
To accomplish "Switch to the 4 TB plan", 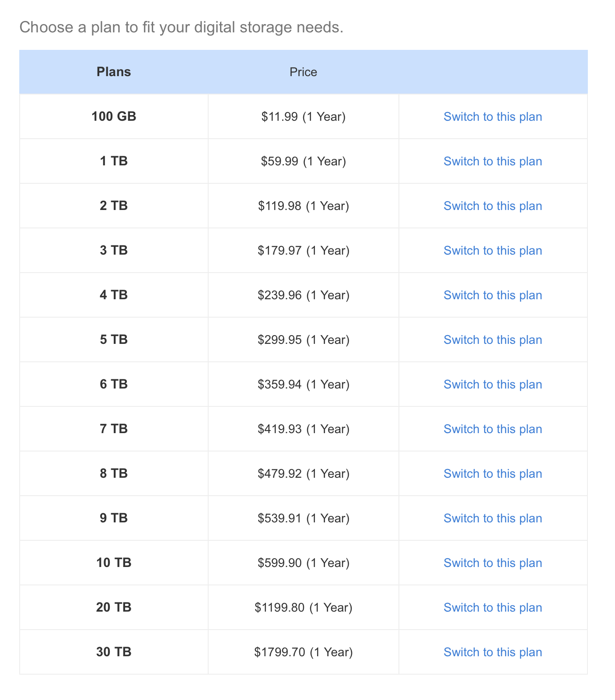I will 493,295.
